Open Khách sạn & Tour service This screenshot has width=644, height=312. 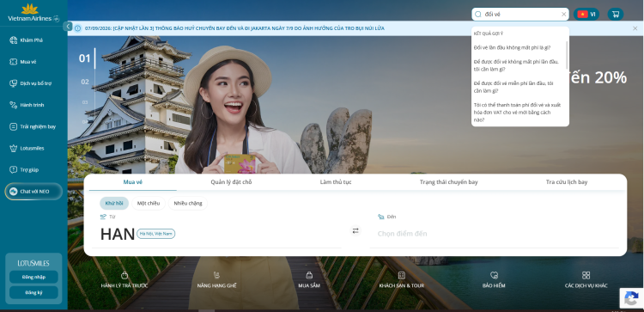click(x=401, y=280)
